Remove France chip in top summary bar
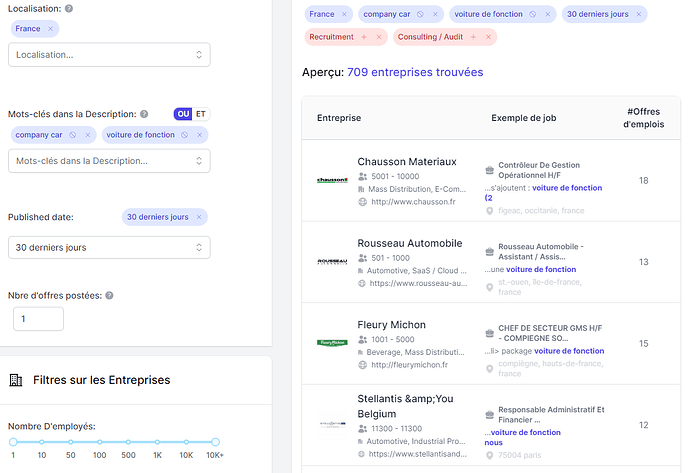 (344, 15)
